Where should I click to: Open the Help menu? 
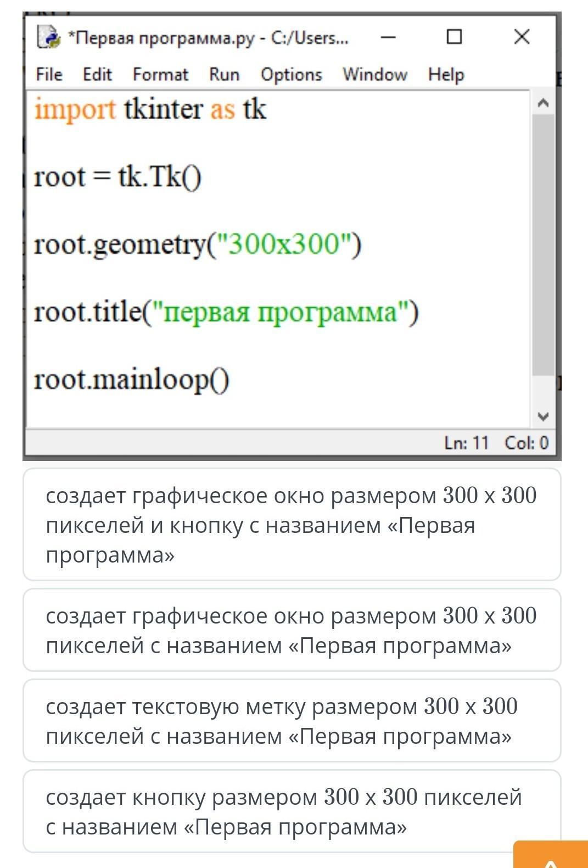click(x=446, y=74)
